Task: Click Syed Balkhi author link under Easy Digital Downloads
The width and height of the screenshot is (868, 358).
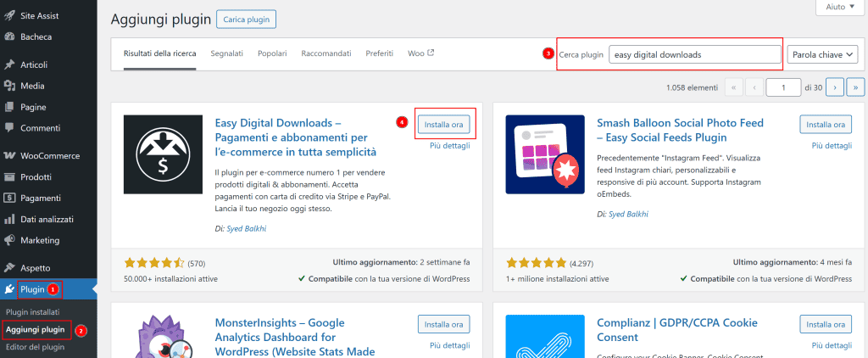Action: 247,228
